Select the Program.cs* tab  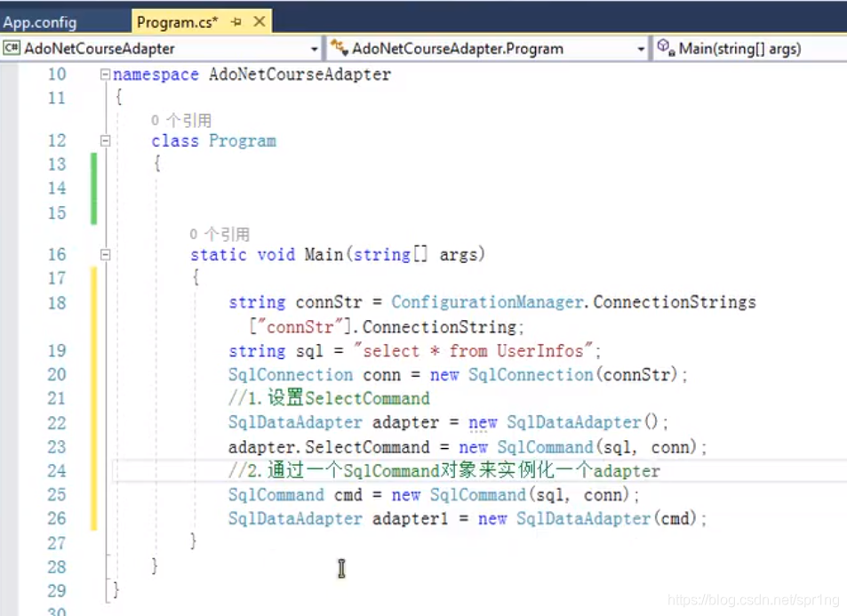[x=177, y=22]
